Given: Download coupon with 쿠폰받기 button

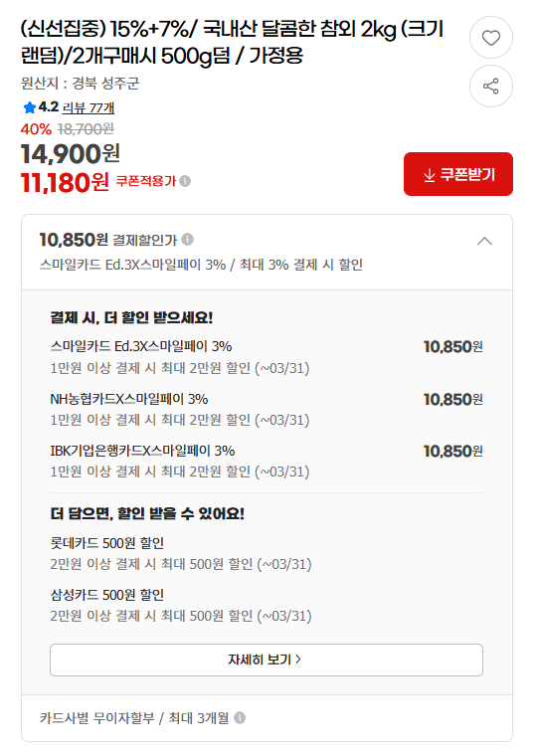Looking at the screenshot, I should coord(457,174).
